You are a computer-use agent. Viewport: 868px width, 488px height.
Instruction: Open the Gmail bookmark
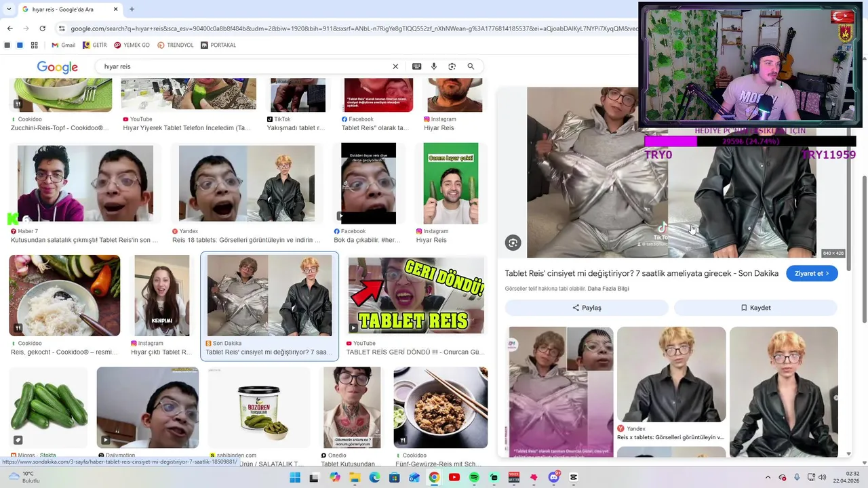64,45
